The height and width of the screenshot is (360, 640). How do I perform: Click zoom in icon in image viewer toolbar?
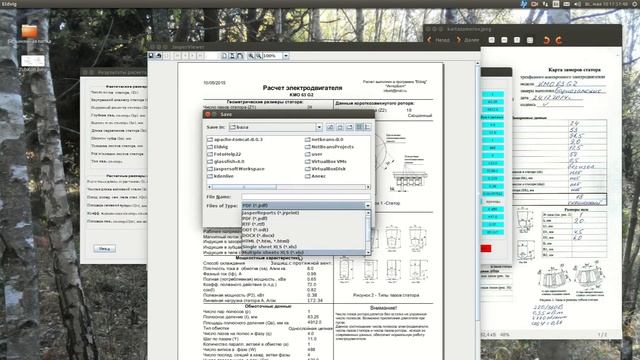(492, 40)
